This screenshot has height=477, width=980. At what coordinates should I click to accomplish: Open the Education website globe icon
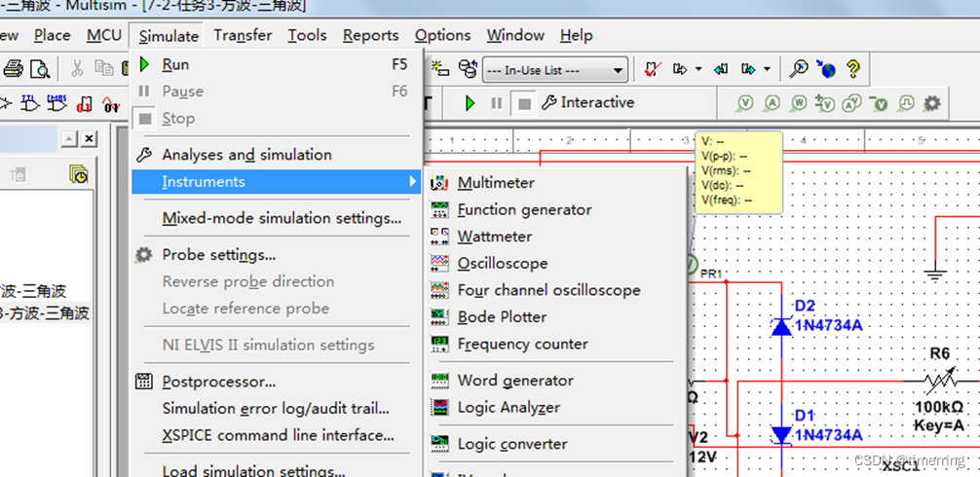pyautogui.click(x=826, y=69)
